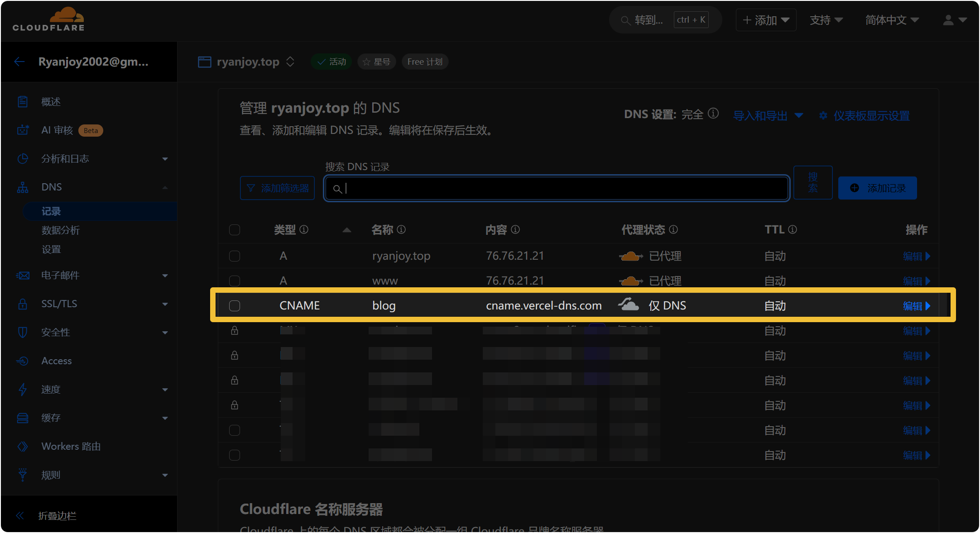Screen dimensions: 980x533
Task: Select the Workers 路由 sidebar icon
Action: (x=23, y=446)
